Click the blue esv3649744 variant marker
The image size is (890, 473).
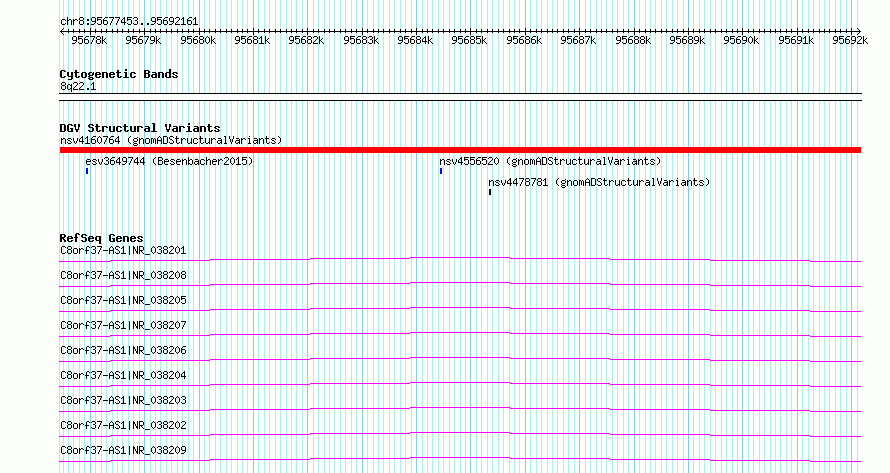tap(87, 171)
